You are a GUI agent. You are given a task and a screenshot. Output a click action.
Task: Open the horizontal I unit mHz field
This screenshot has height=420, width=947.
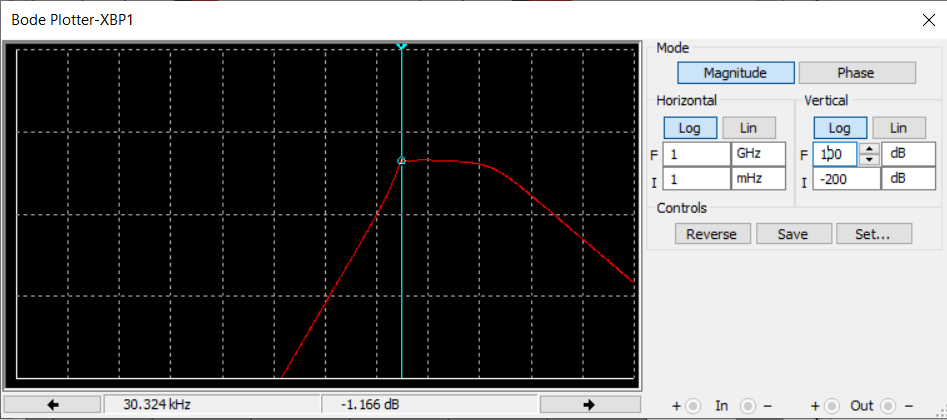click(758, 179)
